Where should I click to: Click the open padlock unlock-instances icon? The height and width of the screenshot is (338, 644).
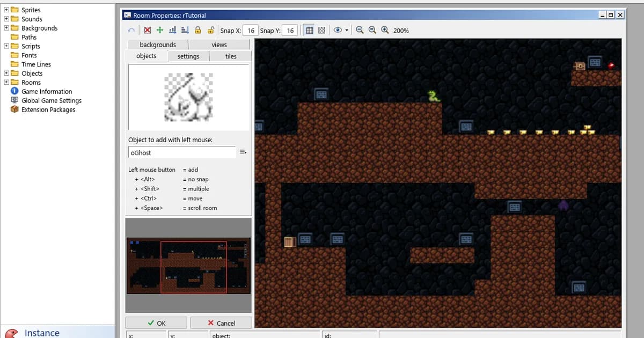[211, 31]
